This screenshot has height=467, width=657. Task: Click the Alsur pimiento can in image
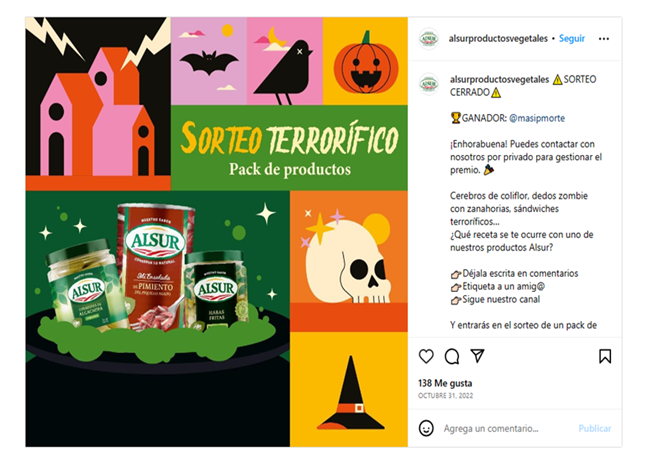click(155, 266)
